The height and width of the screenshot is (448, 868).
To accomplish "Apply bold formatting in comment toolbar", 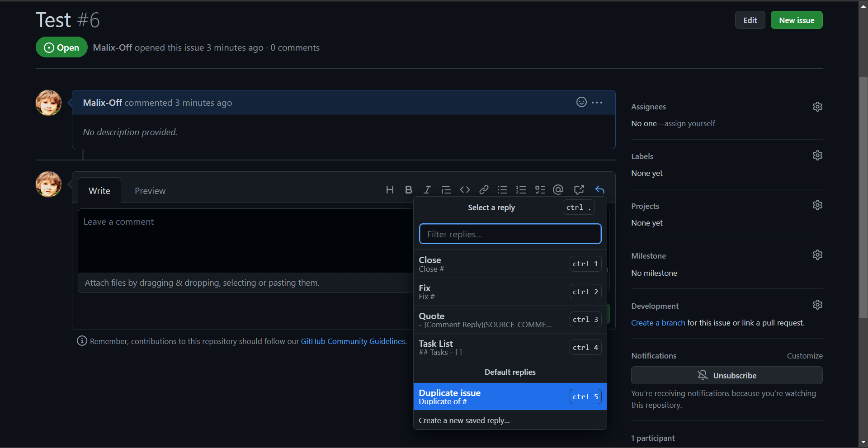I will [408, 189].
